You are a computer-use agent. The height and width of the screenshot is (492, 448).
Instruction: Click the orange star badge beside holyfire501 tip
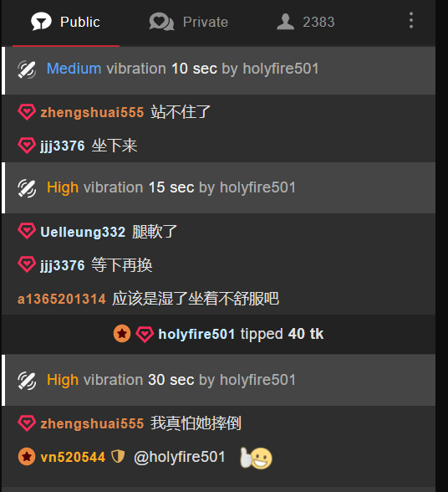pyautogui.click(x=122, y=334)
